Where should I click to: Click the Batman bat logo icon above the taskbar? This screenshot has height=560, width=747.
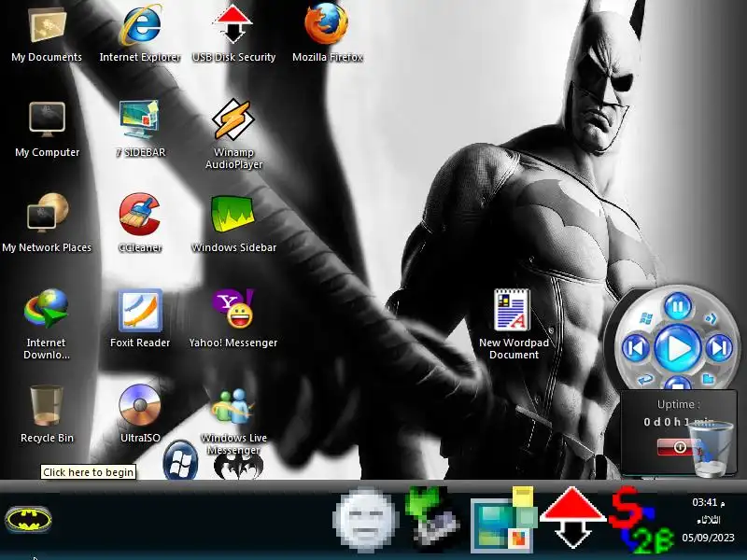coord(238,465)
